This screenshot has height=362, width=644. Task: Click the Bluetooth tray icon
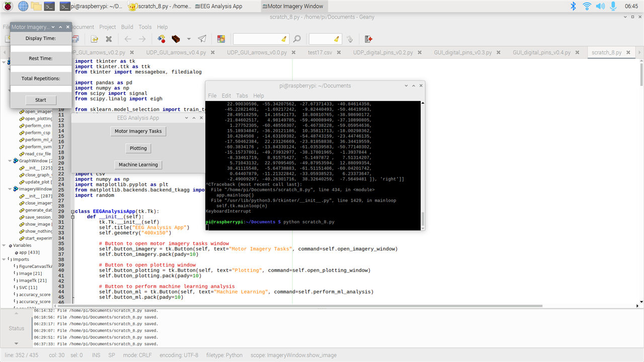573,6
